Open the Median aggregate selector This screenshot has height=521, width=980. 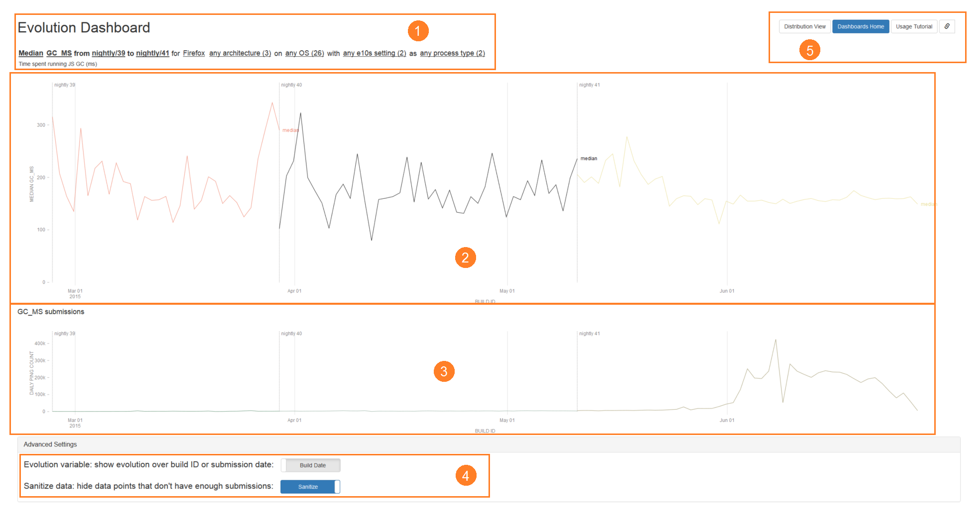click(30, 53)
